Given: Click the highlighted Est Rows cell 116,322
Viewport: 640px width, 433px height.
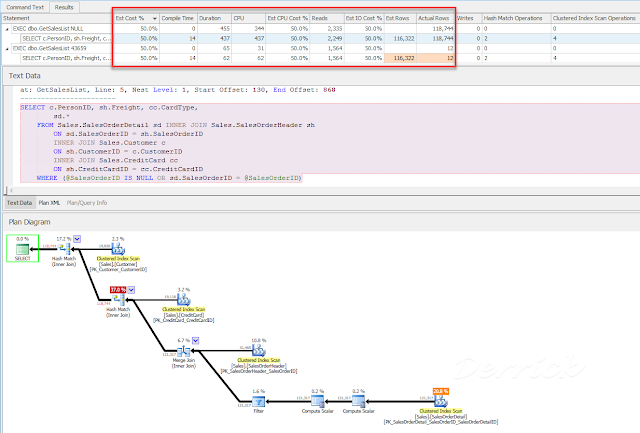Looking at the screenshot, I should click(x=400, y=58).
